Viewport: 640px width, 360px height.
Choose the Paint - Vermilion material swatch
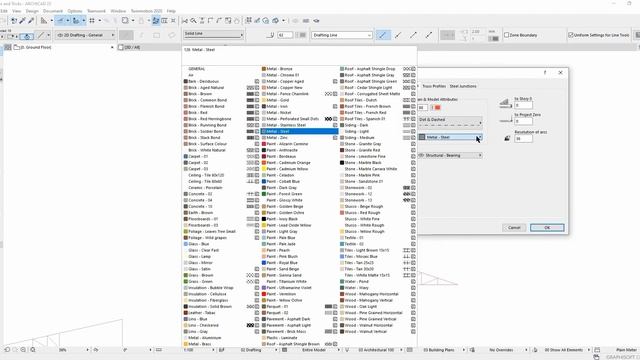coord(264,294)
